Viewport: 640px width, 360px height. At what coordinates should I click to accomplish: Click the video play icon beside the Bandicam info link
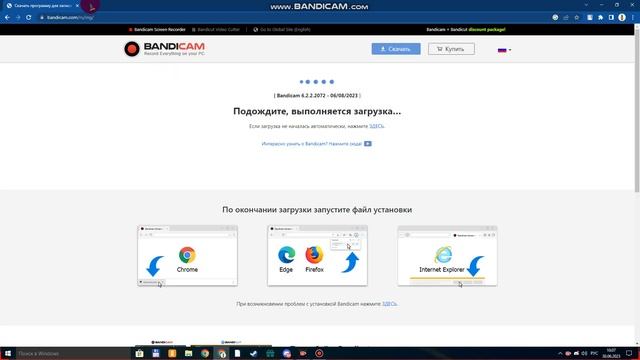coord(368,144)
